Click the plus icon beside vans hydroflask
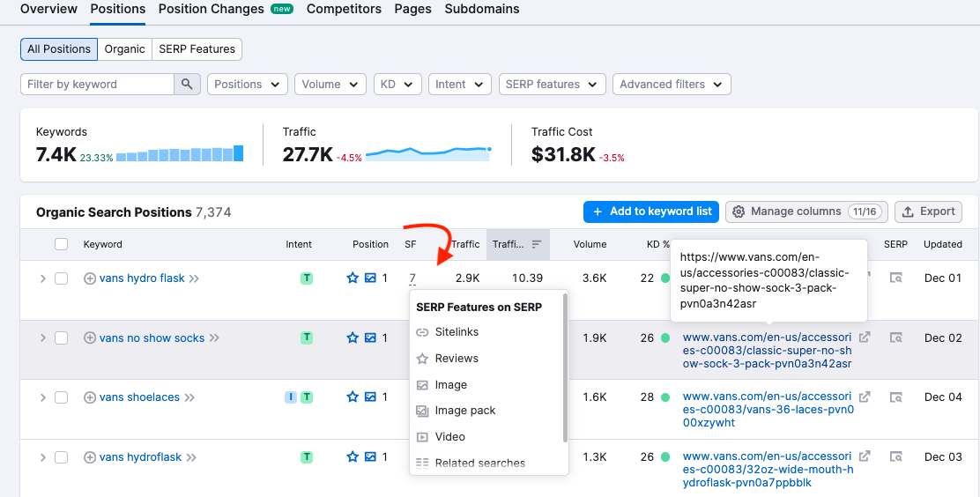Screen dimensions: 980x497 pyautogui.click(x=89, y=457)
